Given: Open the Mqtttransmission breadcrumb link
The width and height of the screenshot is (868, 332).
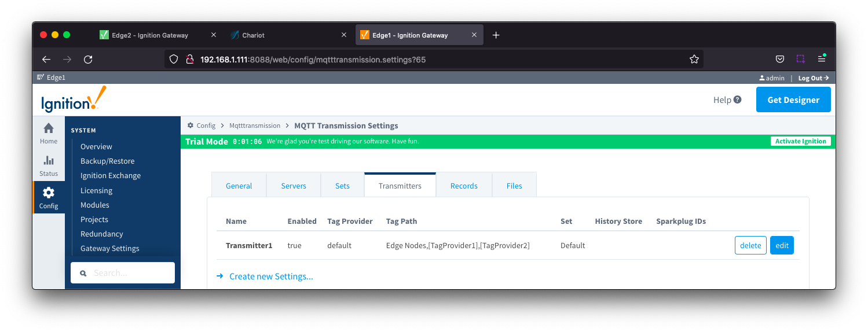Looking at the screenshot, I should point(255,126).
